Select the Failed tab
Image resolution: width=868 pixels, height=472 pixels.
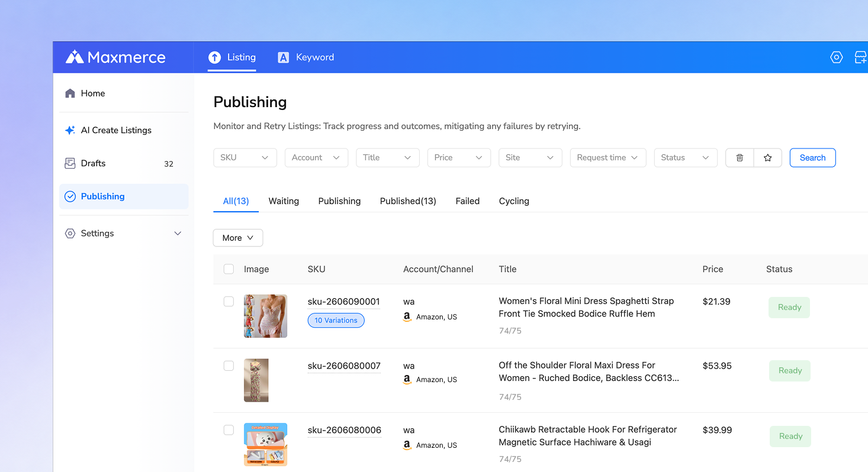pyautogui.click(x=468, y=201)
